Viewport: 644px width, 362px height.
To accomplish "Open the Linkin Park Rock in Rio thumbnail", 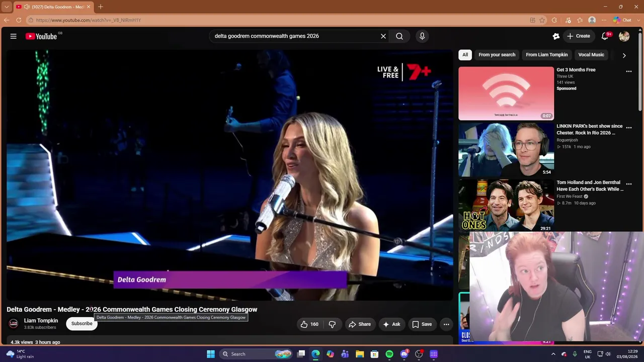I will pos(506,150).
